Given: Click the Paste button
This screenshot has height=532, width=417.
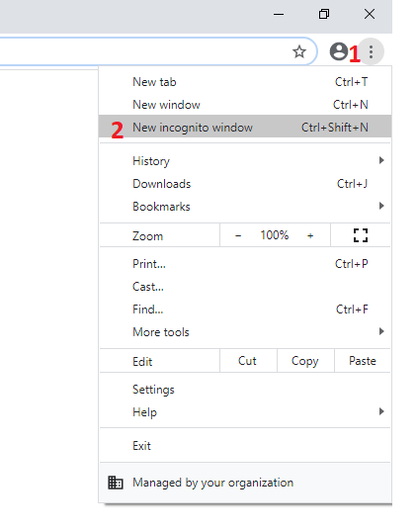Looking at the screenshot, I should pyautogui.click(x=363, y=361).
